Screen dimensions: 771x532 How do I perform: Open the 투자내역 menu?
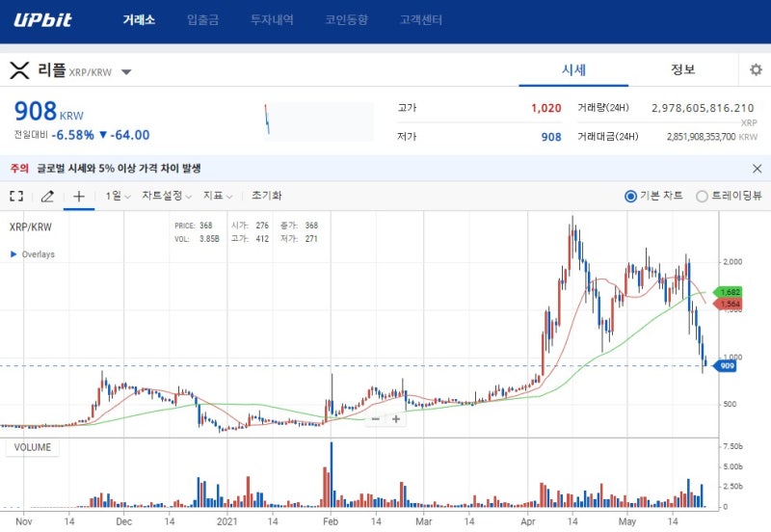272,19
